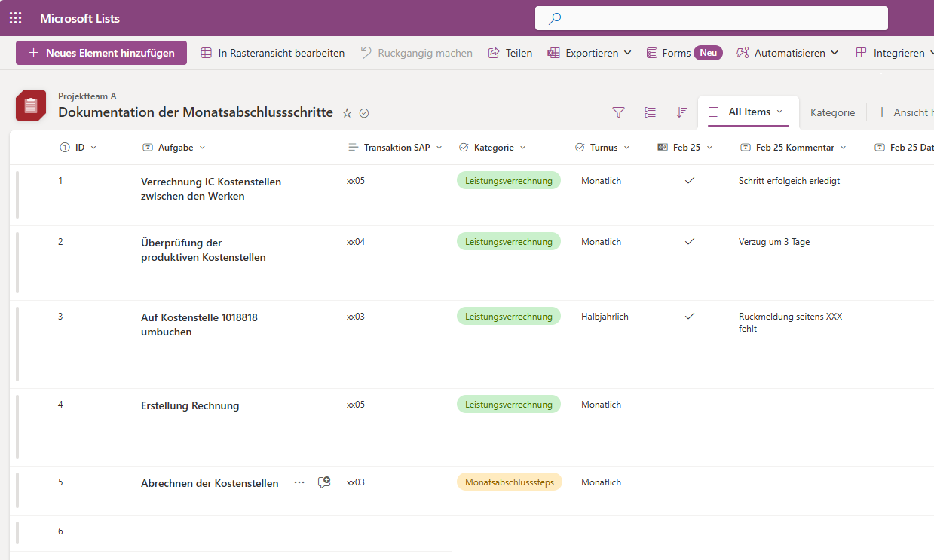Click comment Verzug um 3 Tage
This screenshot has height=560, width=934.
click(x=774, y=242)
